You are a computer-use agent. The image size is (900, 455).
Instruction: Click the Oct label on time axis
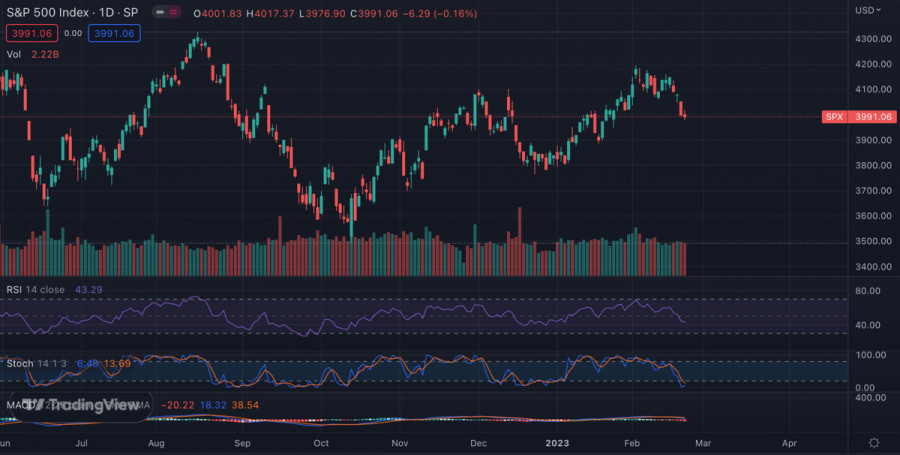321,443
